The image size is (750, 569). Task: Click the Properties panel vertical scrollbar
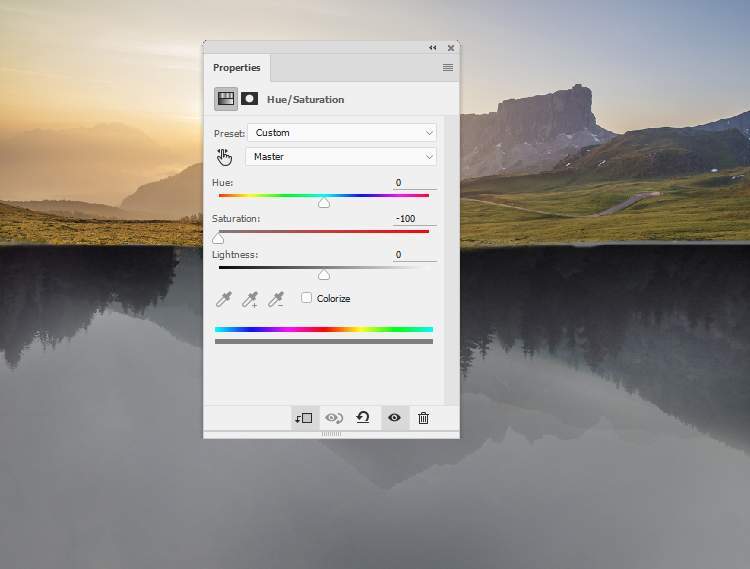pyautogui.click(x=451, y=260)
